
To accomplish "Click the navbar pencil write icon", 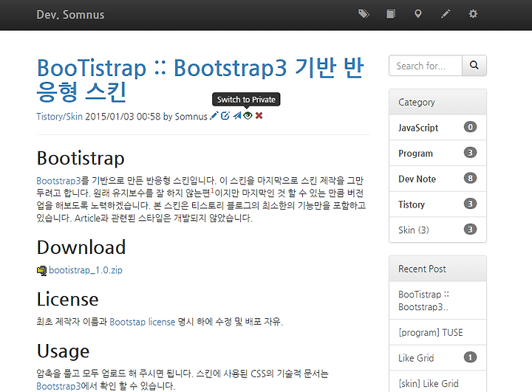I will click(x=446, y=14).
